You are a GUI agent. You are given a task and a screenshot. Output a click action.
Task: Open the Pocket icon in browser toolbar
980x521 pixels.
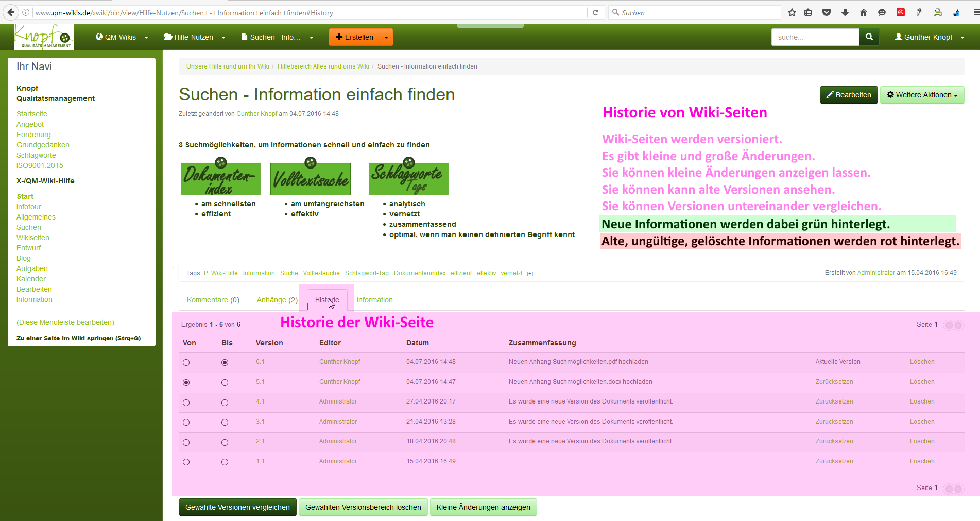(x=826, y=12)
